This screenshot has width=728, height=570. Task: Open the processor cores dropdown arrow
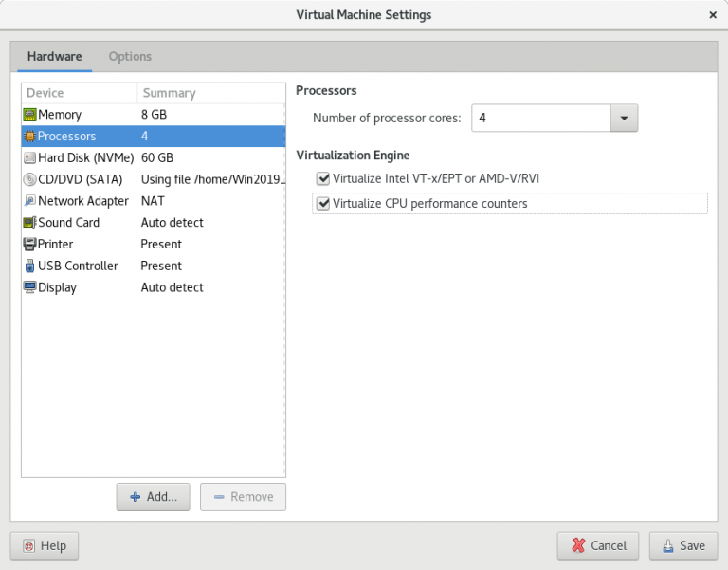click(x=624, y=118)
